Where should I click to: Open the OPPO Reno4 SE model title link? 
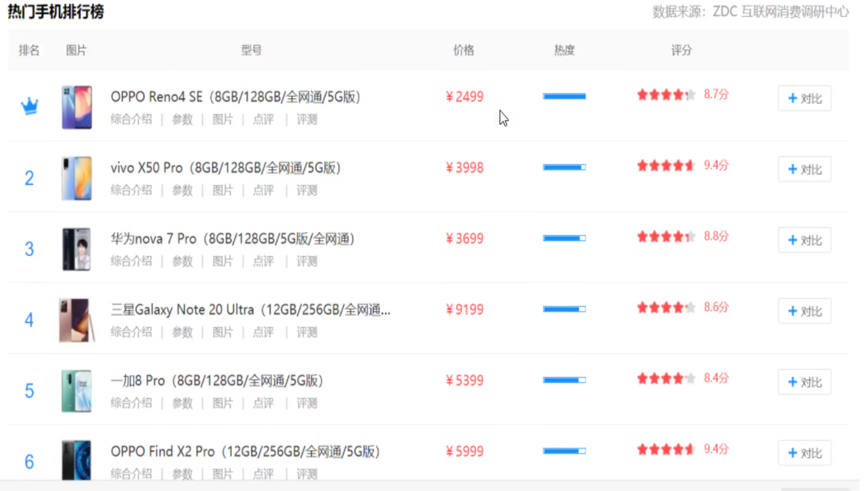click(235, 97)
